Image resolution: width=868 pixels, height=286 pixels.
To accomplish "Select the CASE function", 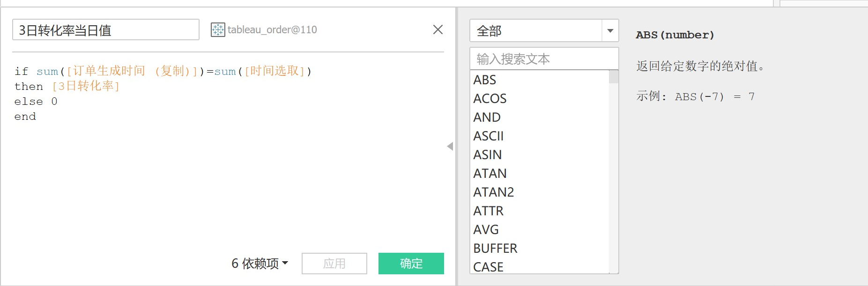I will coord(489,267).
